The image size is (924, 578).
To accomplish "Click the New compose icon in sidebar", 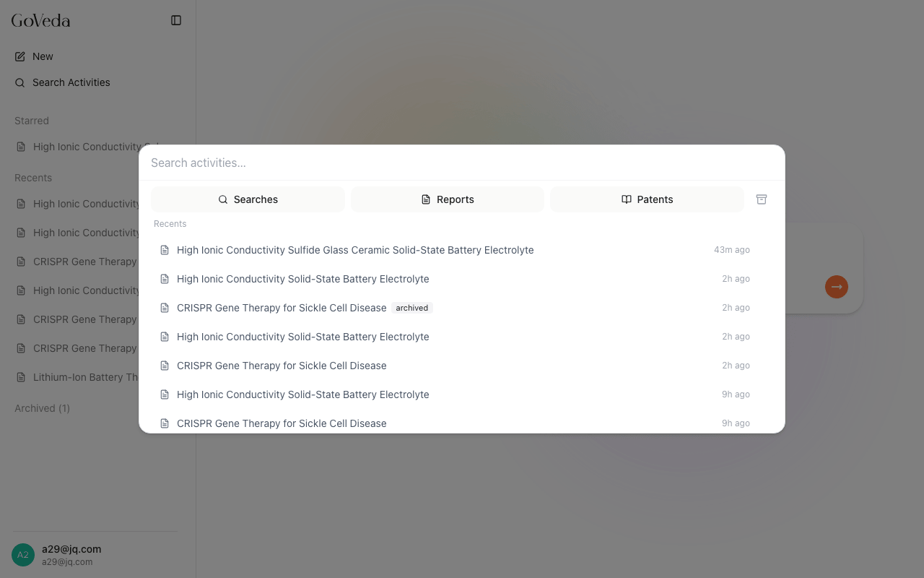I will click(20, 56).
